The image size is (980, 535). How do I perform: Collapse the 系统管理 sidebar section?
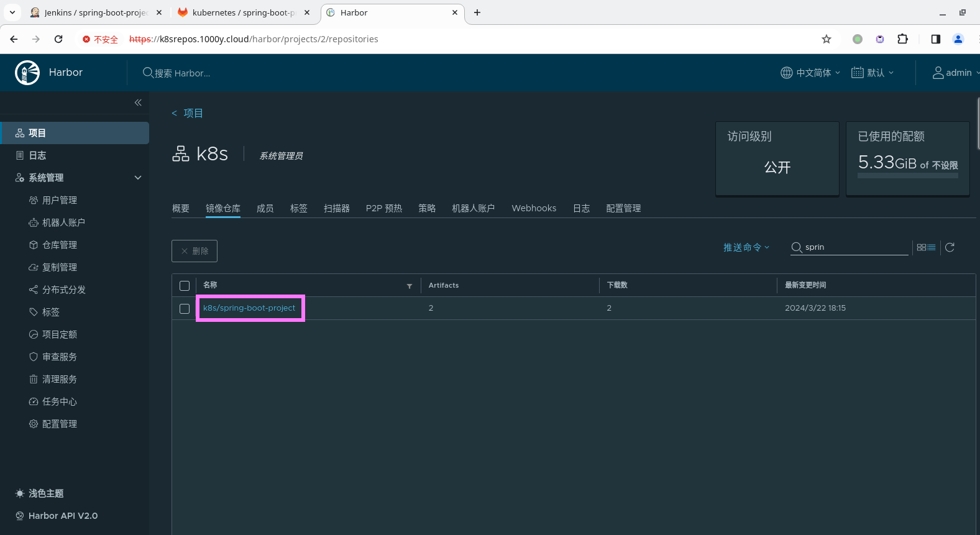coord(138,178)
